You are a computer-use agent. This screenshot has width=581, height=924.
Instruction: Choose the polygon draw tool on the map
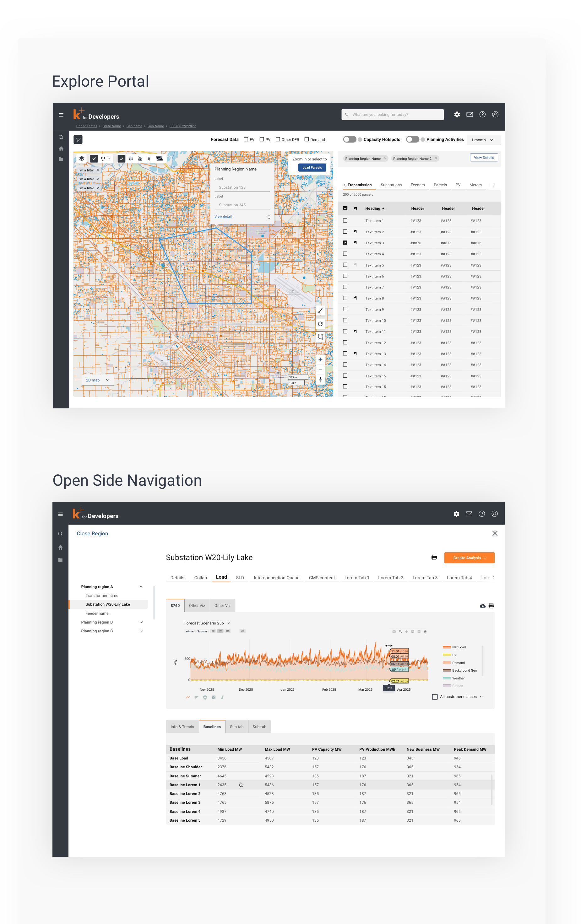pyautogui.click(x=320, y=337)
